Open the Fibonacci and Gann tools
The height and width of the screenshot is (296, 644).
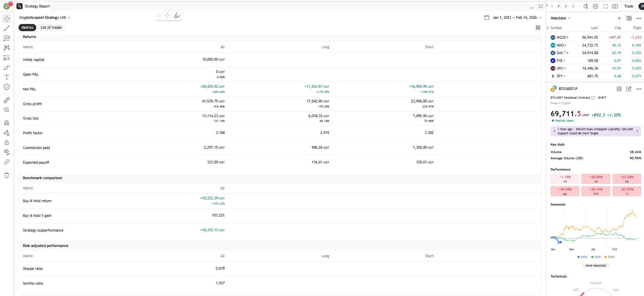point(7,38)
